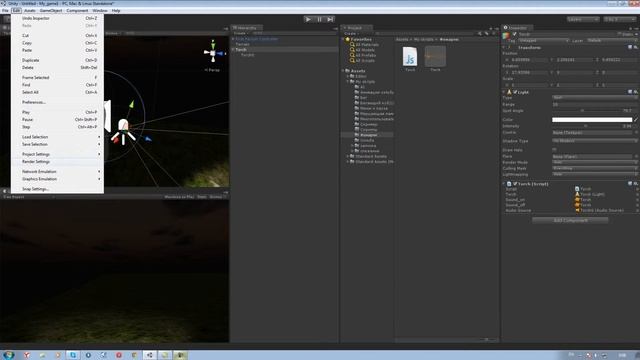Screen dimensions: 640x360
Task: Switch to the Inspector tab
Action: click(x=516, y=28)
